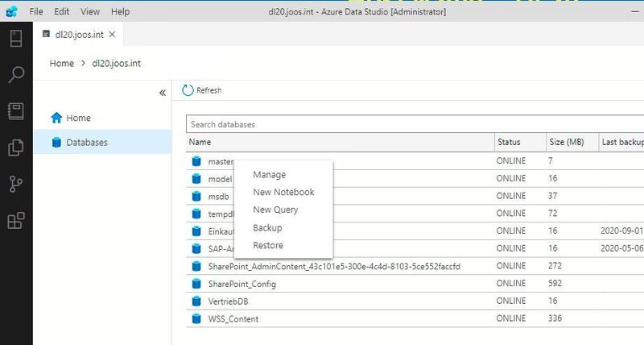Select the SharePoint_AdminContent database name
Screen dimensions: 644x345
334,267
